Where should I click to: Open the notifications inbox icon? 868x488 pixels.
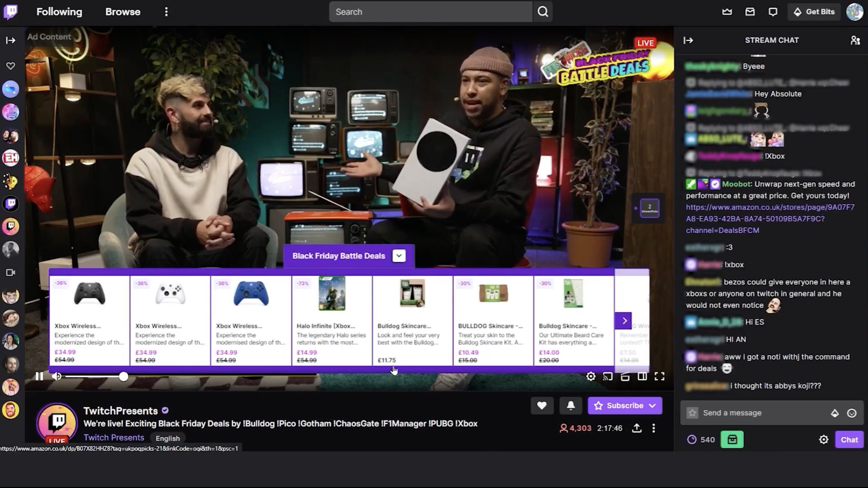[x=750, y=12]
